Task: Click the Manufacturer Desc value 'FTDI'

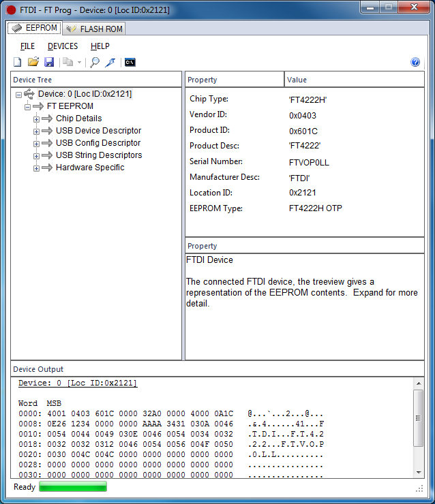Action: pos(299,178)
